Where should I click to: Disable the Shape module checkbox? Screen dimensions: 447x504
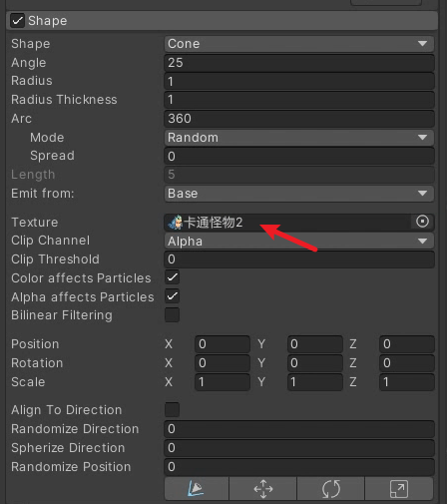coord(17,21)
